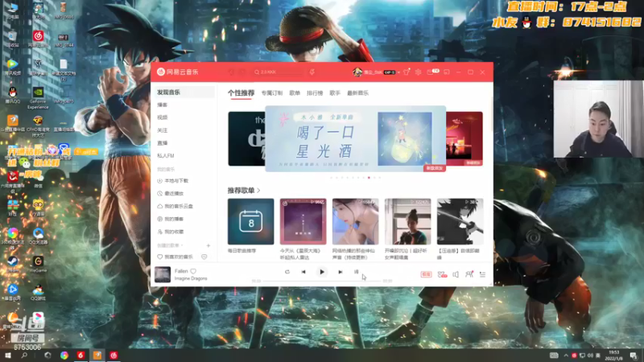Image resolution: width=644 pixels, height=362 pixels.
Task: Add new playlist with plus icon
Action: click(x=208, y=245)
